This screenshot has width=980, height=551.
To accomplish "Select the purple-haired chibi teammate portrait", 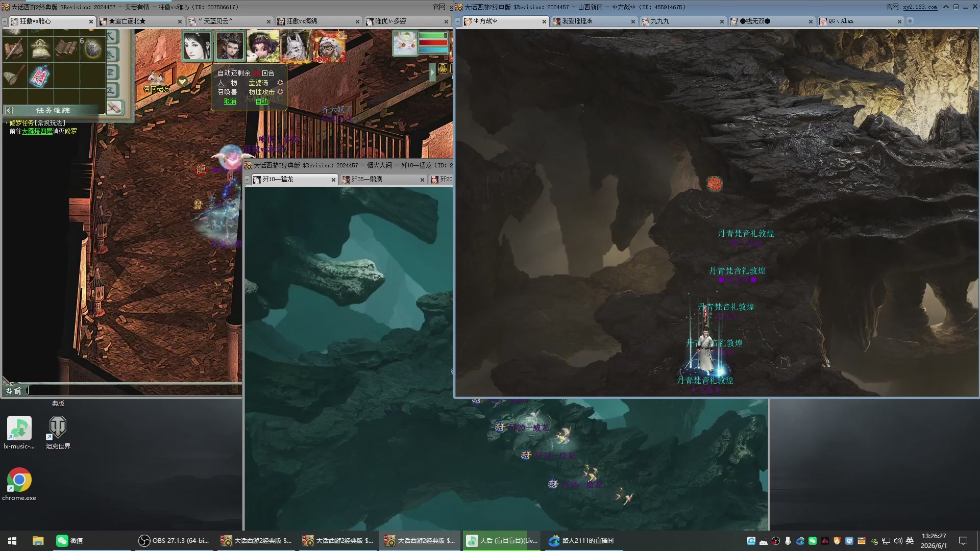I will [263, 46].
